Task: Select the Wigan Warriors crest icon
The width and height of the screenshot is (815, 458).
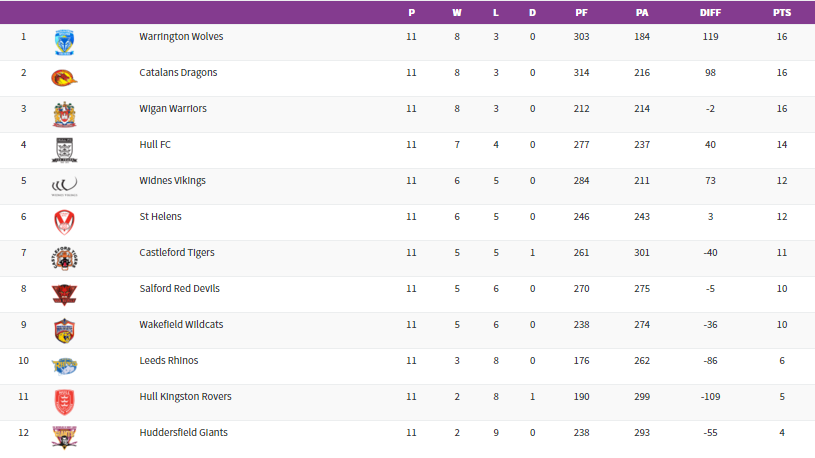Action: 64,114
